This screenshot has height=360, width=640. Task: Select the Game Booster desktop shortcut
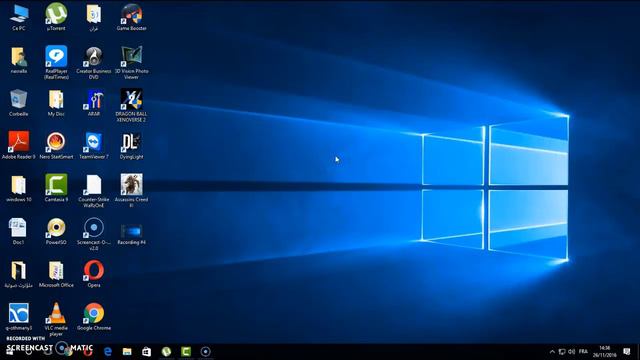tap(131, 17)
